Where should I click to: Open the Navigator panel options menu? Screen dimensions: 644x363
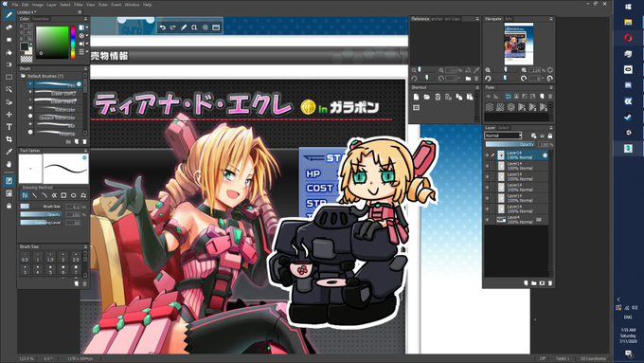[551, 19]
